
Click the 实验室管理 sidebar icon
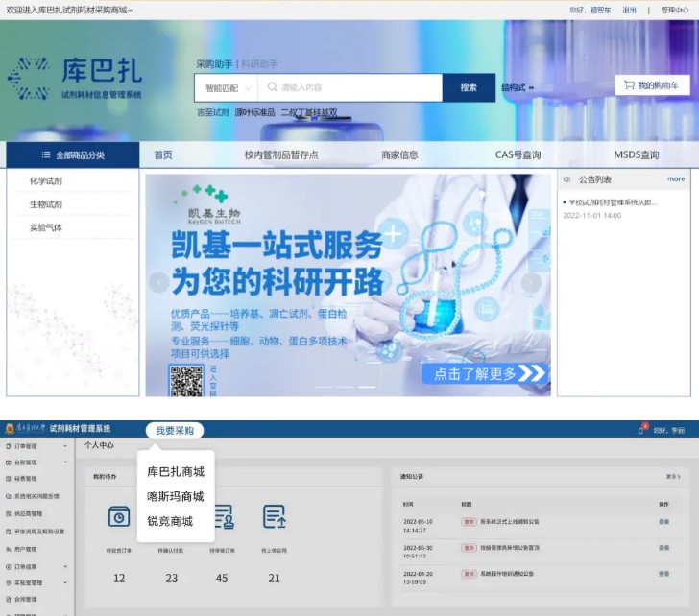pyautogui.click(x=8, y=582)
